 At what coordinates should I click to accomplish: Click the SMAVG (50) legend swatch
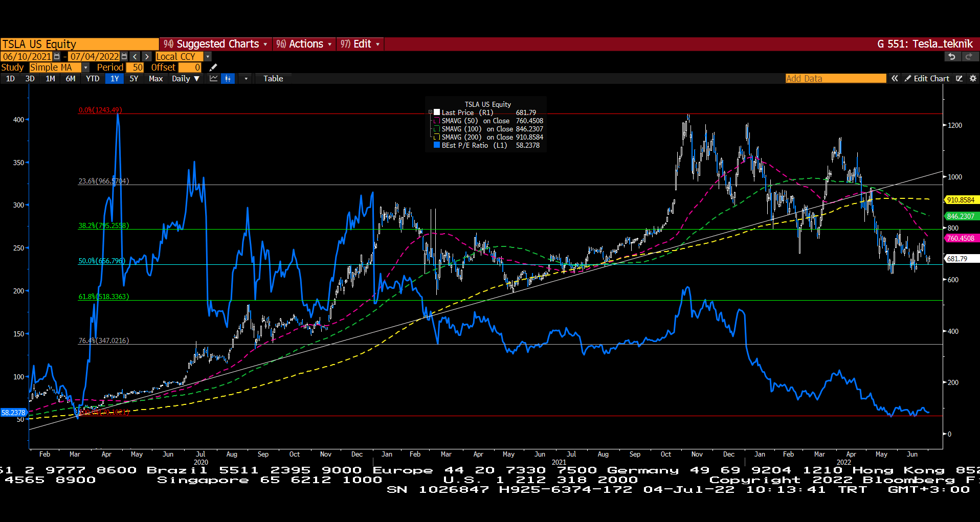coord(437,121)
